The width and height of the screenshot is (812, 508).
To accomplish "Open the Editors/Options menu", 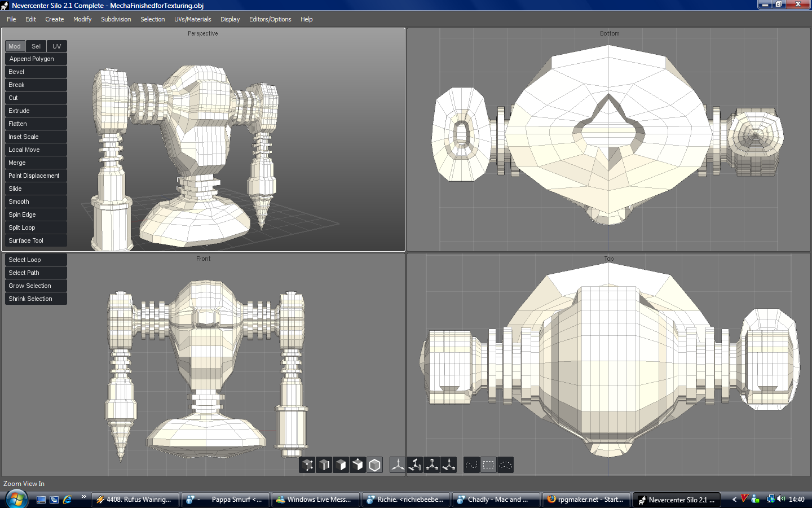I will pyautogui.click(x=270, y=19).
